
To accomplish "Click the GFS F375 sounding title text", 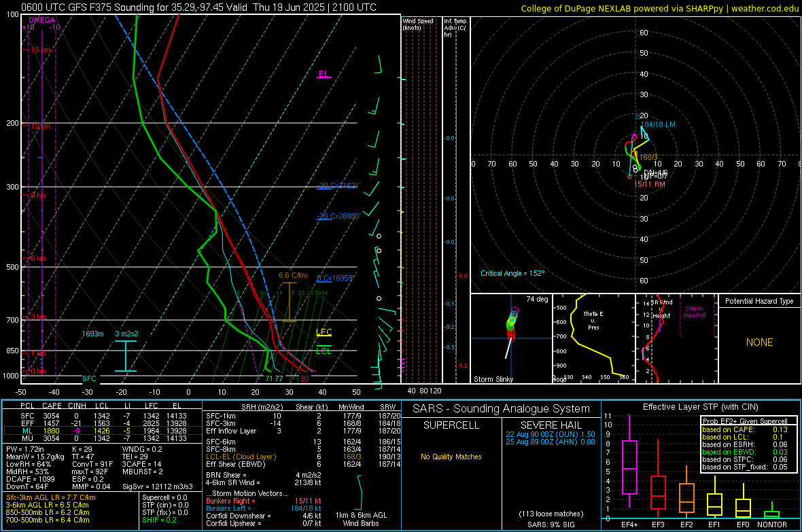I will [198, 7].
